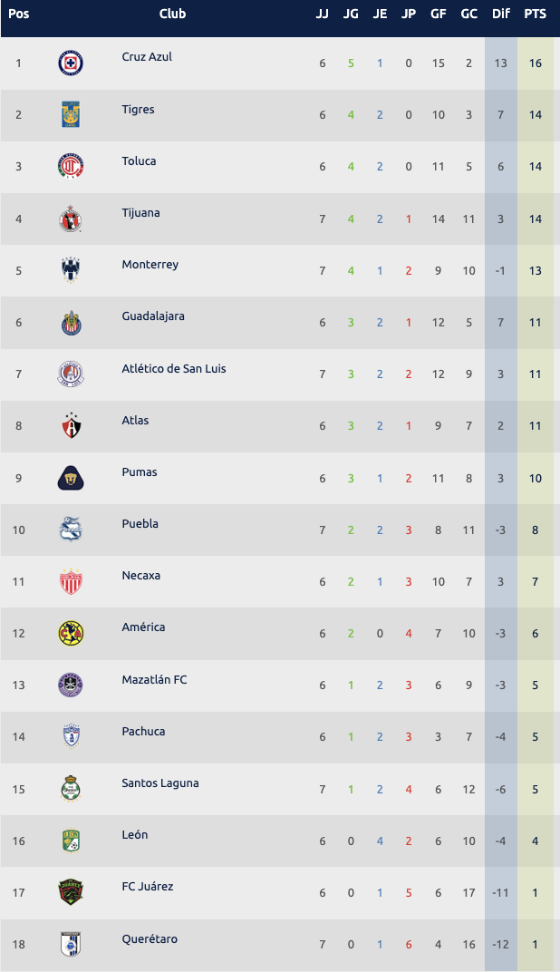
Task: Open the Atlético de San Luis link
Action: pyautogui.click(x=174, y=369)
